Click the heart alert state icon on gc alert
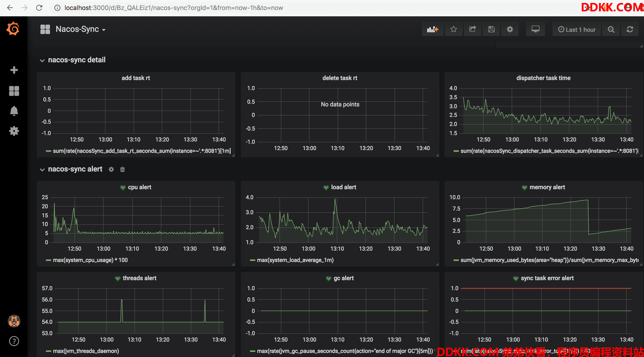644x357 pixels. (x=328, y=279)
